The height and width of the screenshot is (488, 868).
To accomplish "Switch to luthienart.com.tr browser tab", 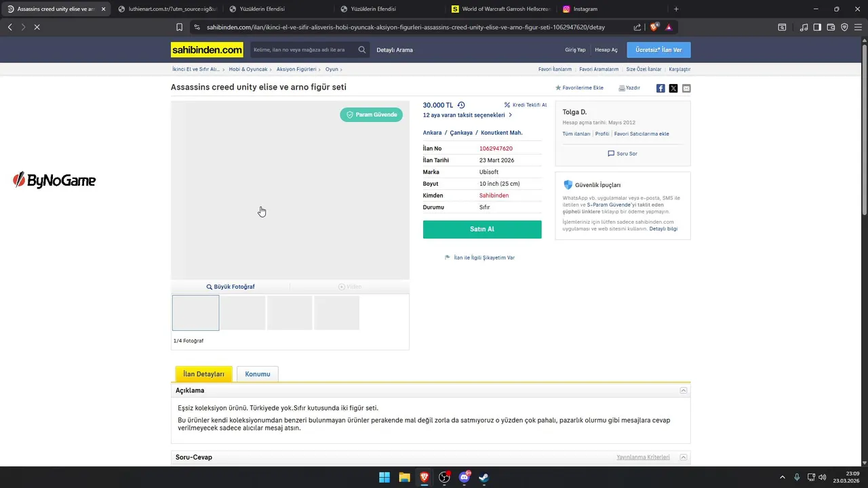I will (x=167, y=9).
